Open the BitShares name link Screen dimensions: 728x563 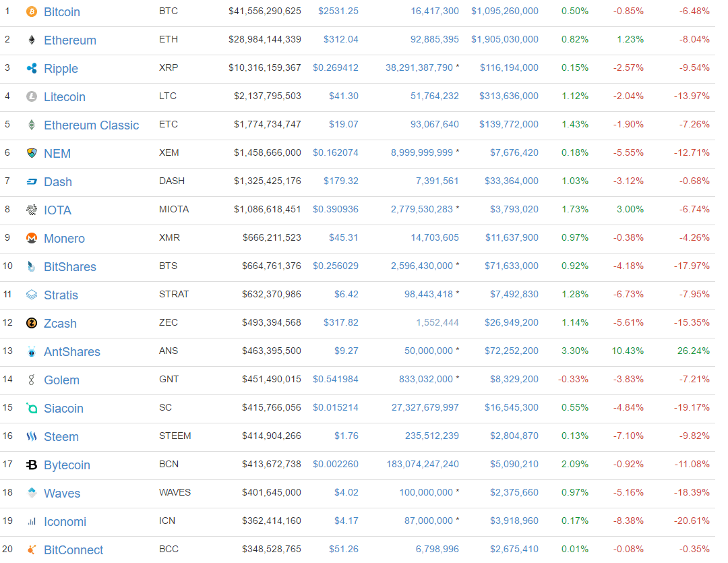coord(70,267)
